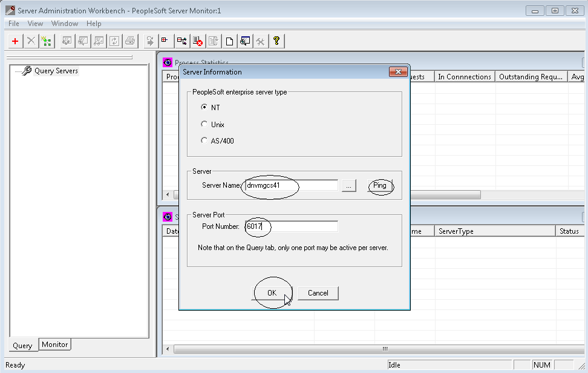Close the Server Information dialog
Viewport: 588px width, 373px height.
pyautogui.click(x=398, y=71)
